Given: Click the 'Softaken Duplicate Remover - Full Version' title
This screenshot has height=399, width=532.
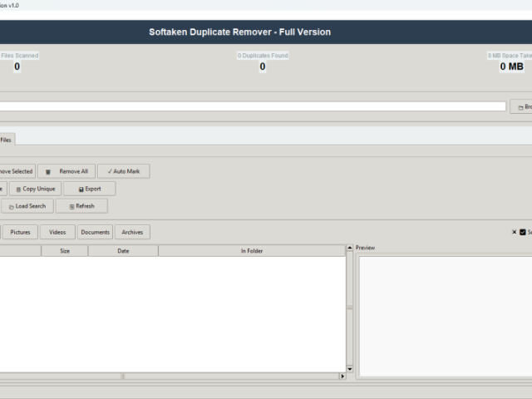Looking at the screenshot, I should [240, 32].
